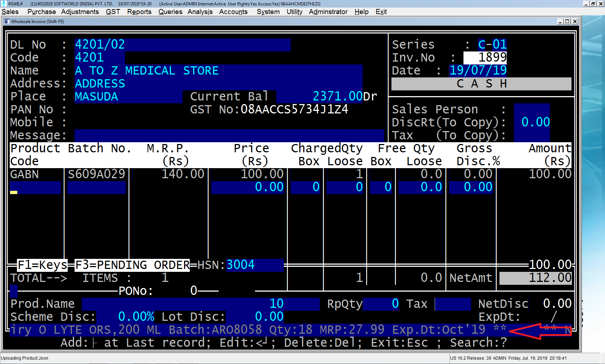The image size is (605, 364).
Task: Click the Product Code column header
Action: pyautogui.click(x=35, y=155)
